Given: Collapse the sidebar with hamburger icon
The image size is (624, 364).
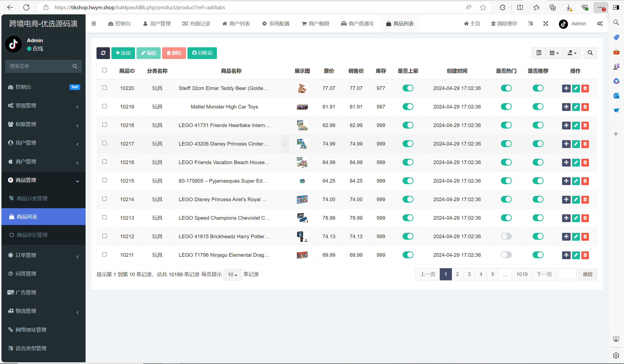Looking at the screenshot, I should (x=94, y=24).
